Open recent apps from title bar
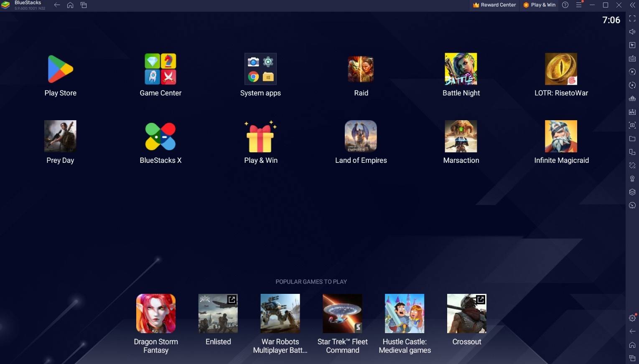 click(84, 5)
